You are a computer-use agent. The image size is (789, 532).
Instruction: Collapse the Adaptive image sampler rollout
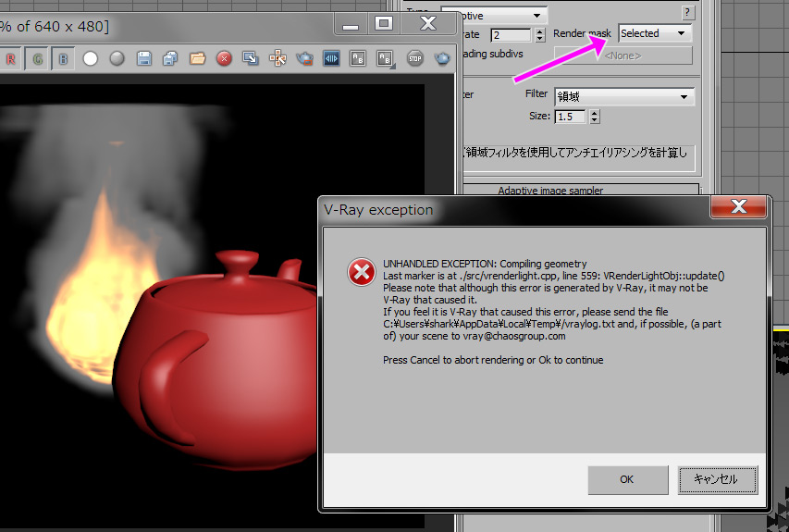tap(550, 190)
